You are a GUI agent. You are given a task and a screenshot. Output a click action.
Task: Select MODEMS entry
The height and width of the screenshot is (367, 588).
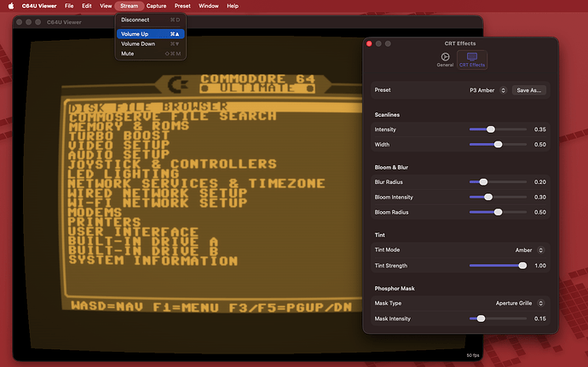(95, 213)
